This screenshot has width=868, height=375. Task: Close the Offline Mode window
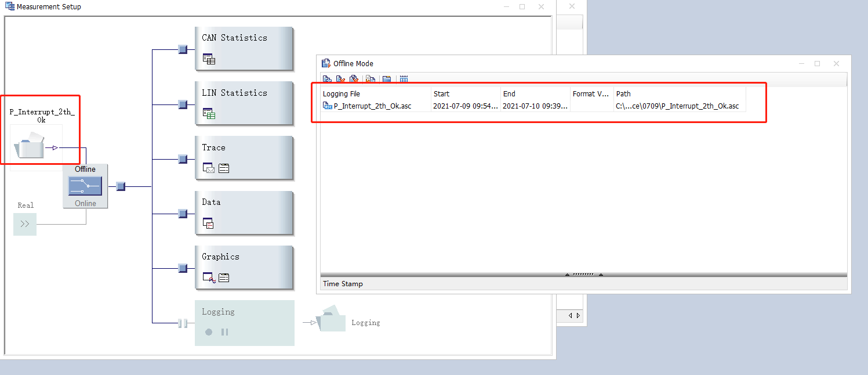tap(836, 64)
